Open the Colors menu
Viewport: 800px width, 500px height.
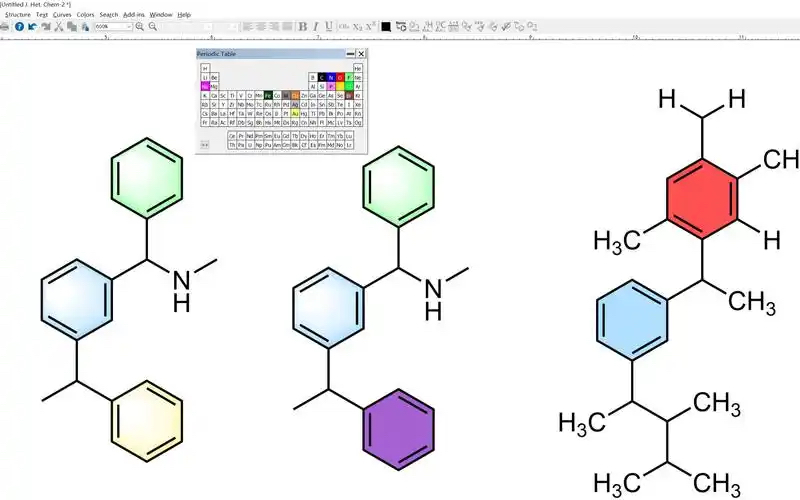[86, 15]
